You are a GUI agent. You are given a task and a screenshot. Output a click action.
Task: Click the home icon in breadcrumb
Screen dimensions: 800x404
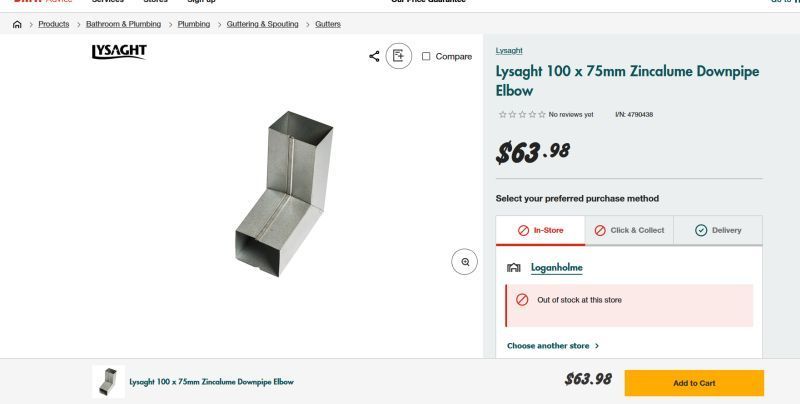tap(17, 24)
